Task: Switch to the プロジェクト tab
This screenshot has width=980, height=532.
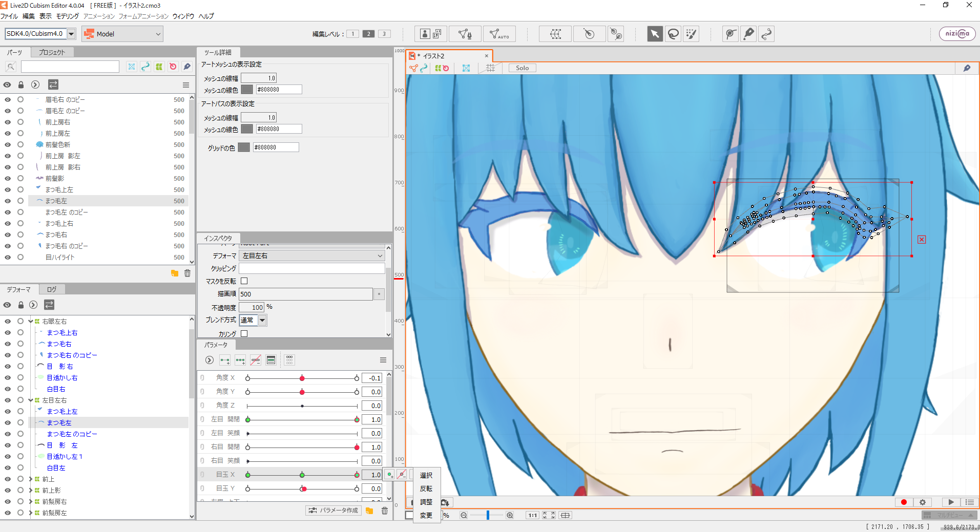Action: pos(52,52)
